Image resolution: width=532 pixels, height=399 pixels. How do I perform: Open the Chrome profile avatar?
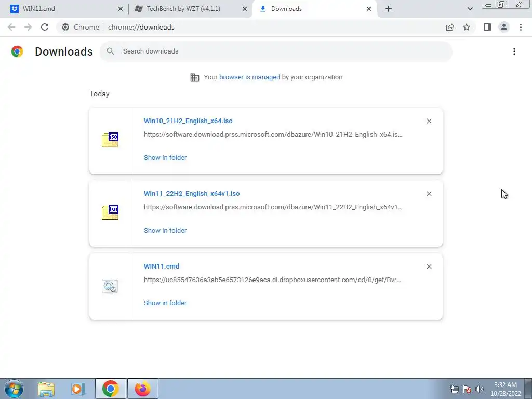tap(504, 27)
